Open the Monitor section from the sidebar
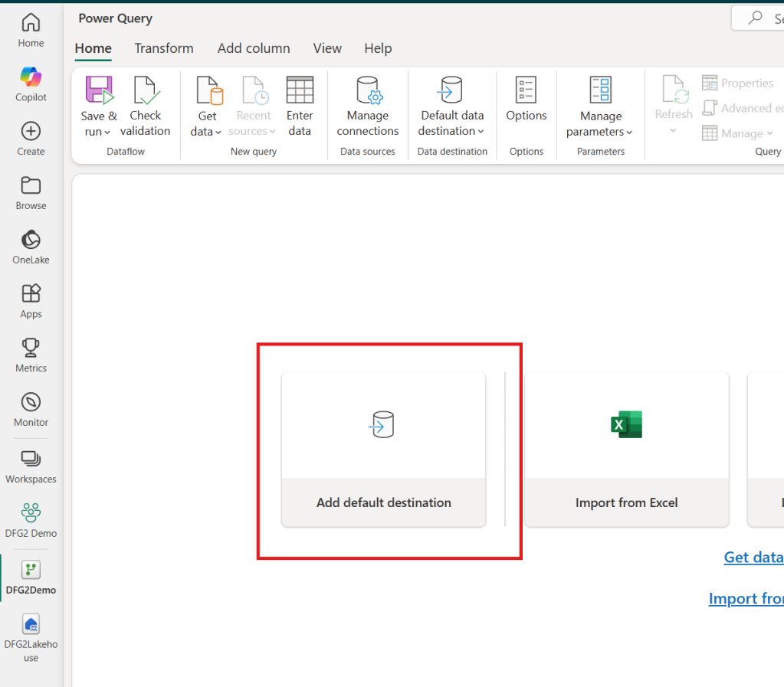 click(31, 410)
